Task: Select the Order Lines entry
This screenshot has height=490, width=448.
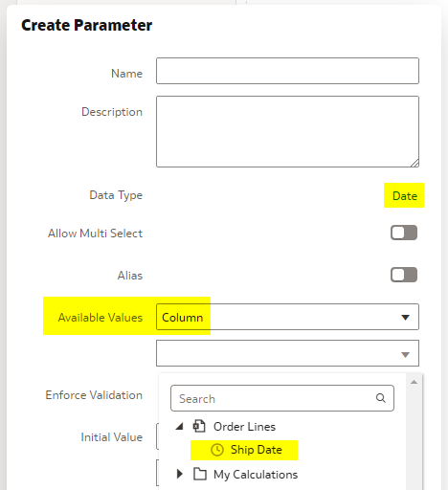Action: pyautogui.click(x=244, y=427)
